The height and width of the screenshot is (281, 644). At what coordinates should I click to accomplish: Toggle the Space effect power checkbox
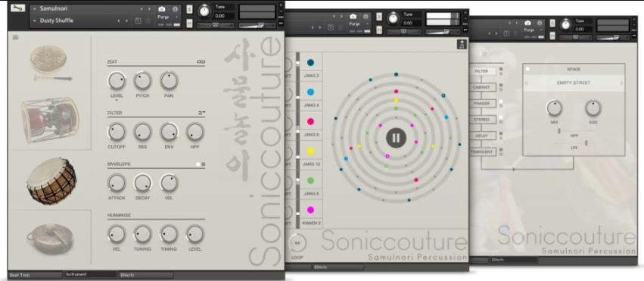[527, 70]
